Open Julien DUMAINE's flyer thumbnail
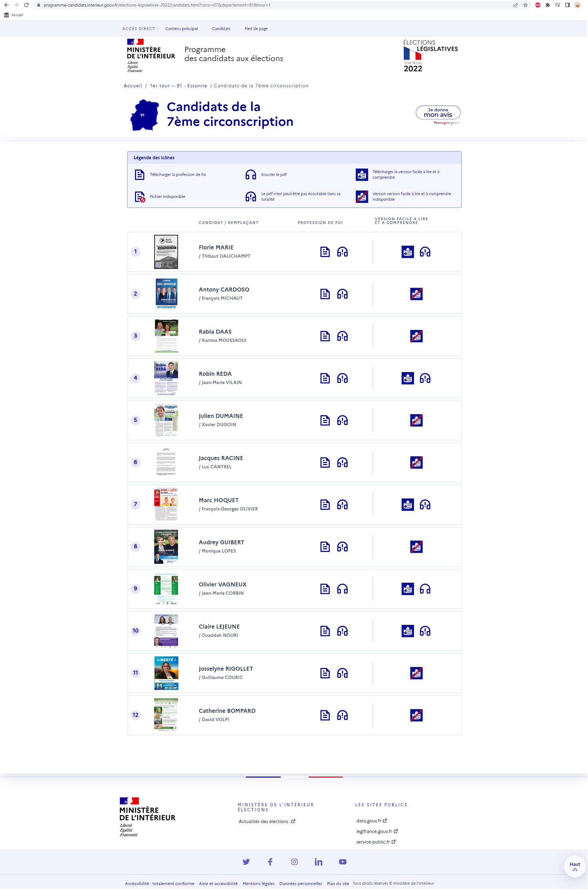The height and width of the screenshot is (890, 588). [166, 420]
